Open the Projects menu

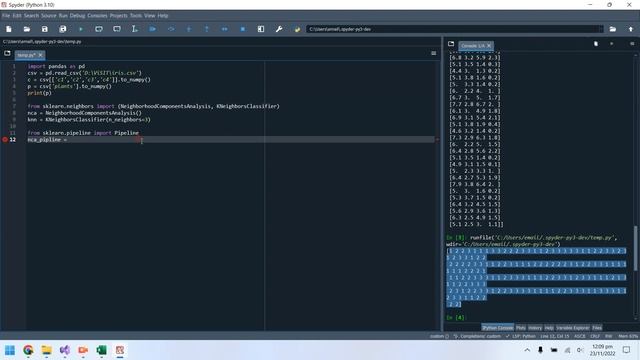point(118,16)
